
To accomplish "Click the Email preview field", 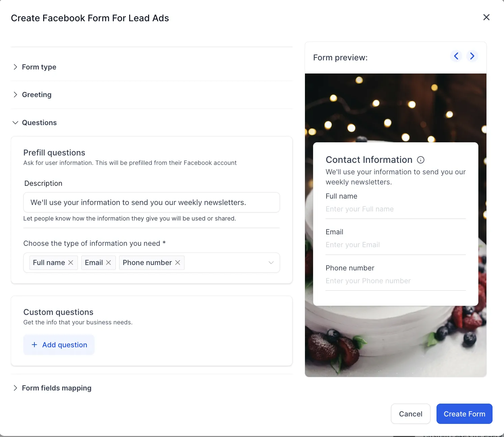I will [395, 245].
